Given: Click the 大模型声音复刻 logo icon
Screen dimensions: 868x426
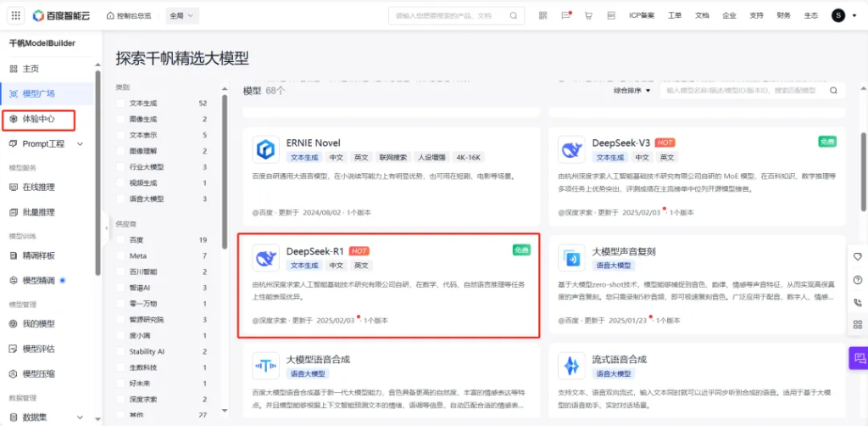Looking at the screenshot, I should (571, 258).
